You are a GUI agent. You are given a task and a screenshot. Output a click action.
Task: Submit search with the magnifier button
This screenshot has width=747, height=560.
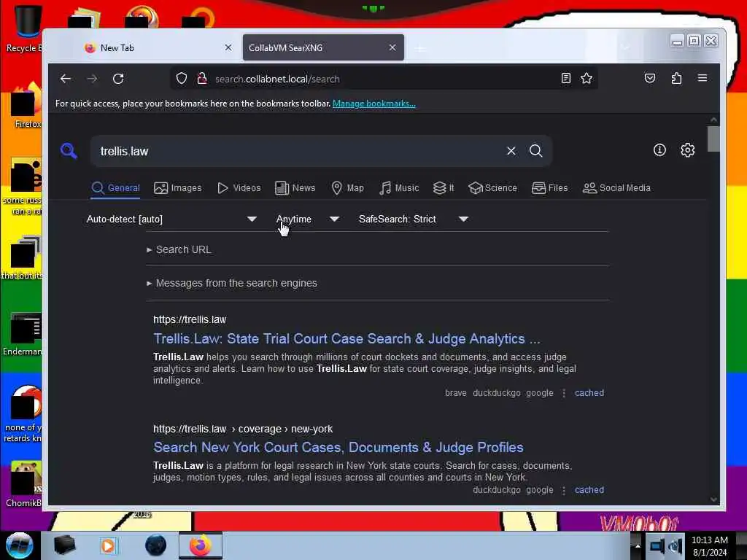click(536, 151)
